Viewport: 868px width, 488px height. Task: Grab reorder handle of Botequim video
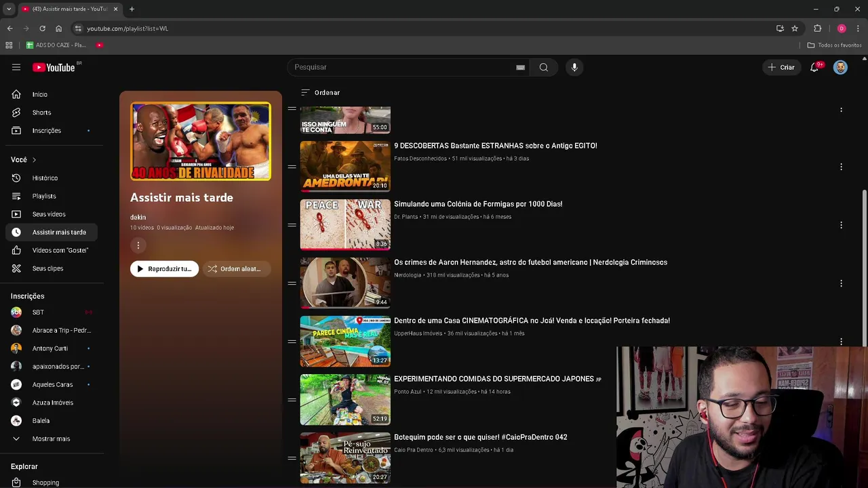[292, 458]
